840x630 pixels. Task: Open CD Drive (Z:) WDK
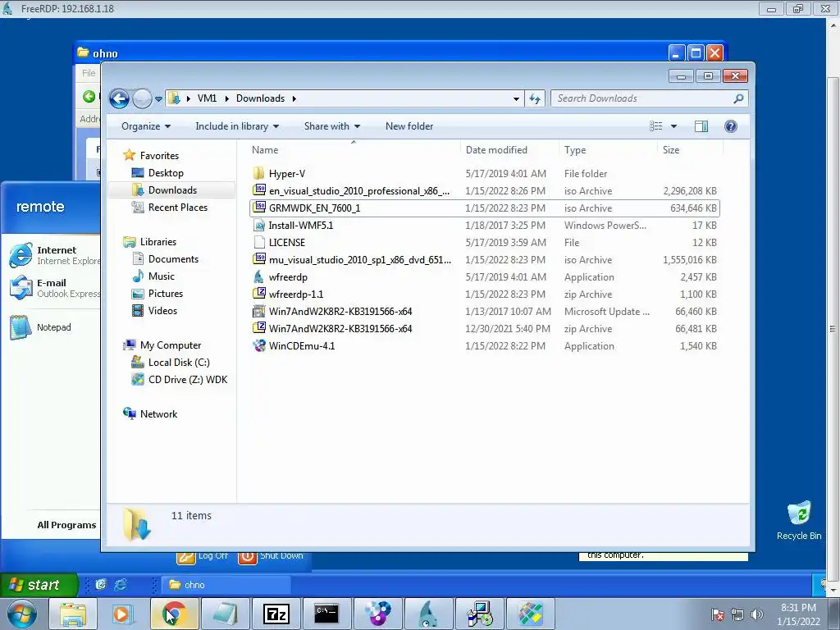[x=188, y=380]
